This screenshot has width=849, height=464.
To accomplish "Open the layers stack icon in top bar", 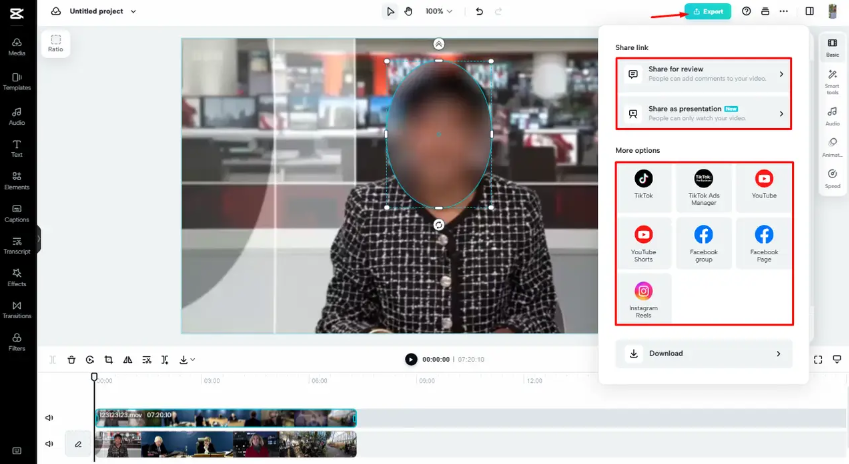I will (x=765, y=11).
